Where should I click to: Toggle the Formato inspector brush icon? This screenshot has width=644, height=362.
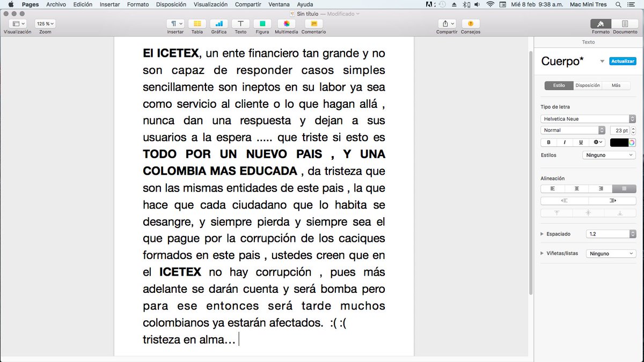click(601, 24)
